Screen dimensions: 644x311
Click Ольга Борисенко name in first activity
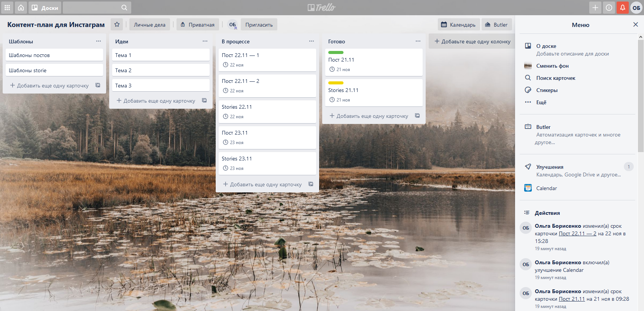(558, 226)
